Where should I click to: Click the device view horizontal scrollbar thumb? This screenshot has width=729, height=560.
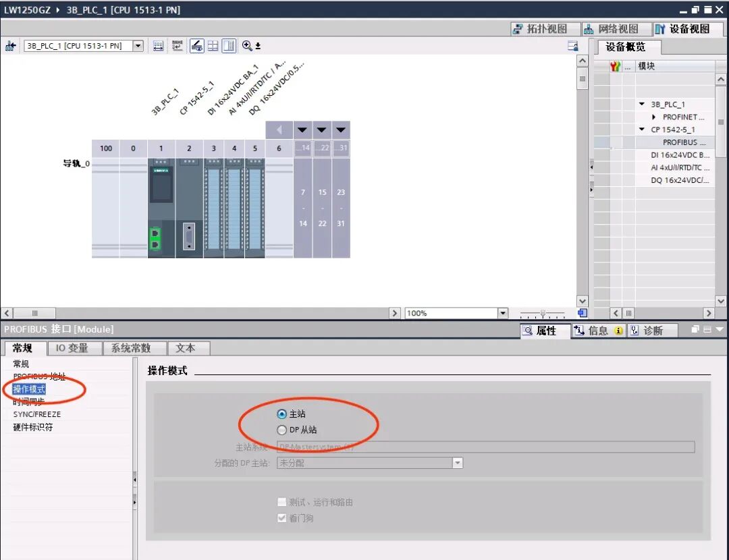coord(34,313)
